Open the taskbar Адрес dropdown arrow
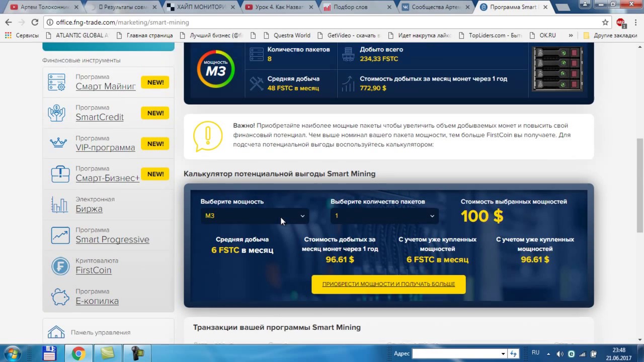Screen dimensions: 644x362 [x=503, y=354]
